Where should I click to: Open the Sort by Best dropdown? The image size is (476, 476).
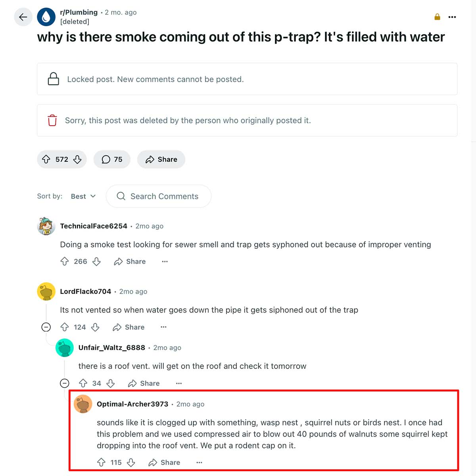(83, 196)
